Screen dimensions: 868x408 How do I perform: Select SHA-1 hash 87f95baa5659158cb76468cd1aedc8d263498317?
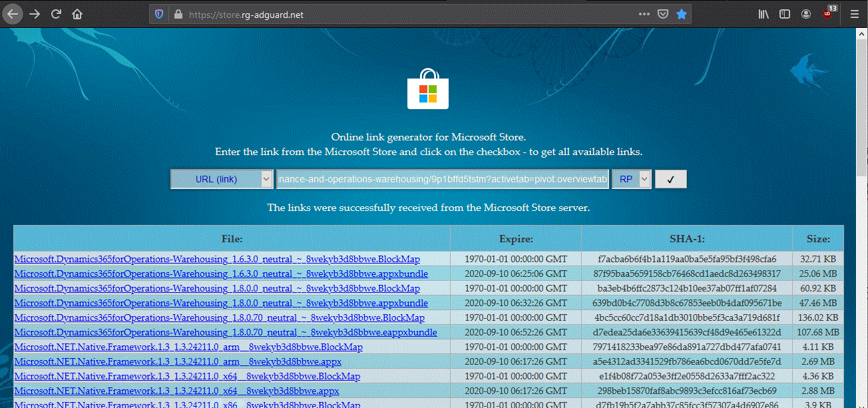[x=687, y=274]
